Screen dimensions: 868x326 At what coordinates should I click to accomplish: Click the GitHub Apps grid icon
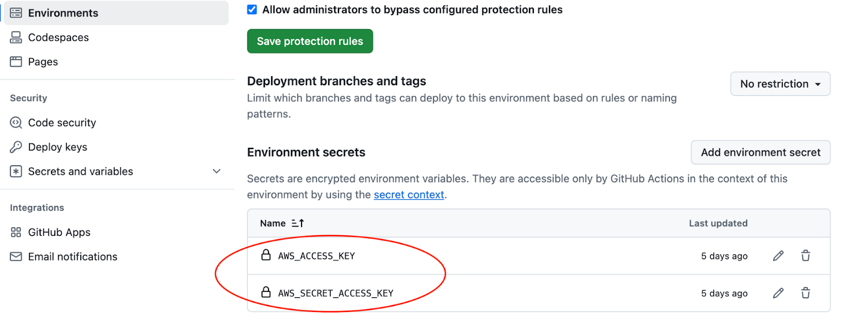coord(16,233)
